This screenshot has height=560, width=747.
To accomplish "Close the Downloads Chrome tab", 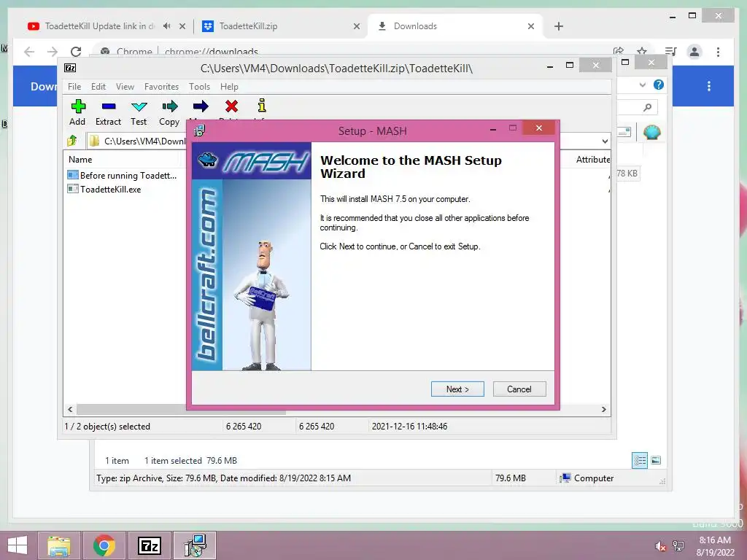I will point(531,27).
